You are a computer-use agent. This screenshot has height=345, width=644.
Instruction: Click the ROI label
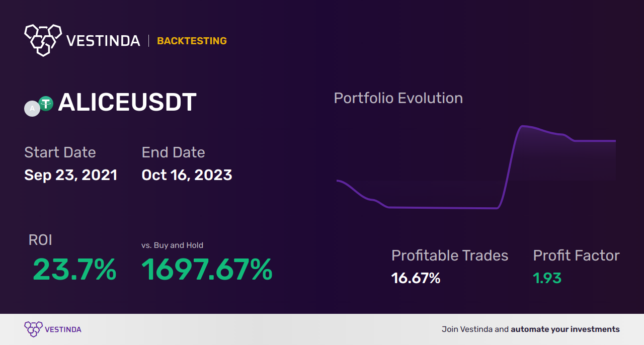click(40, 240)
